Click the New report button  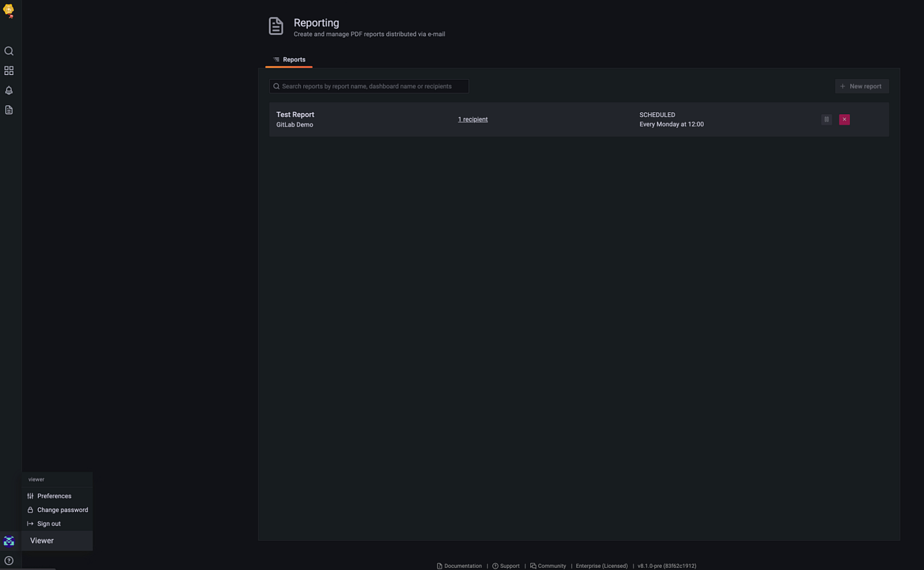[x=862, y=87]
